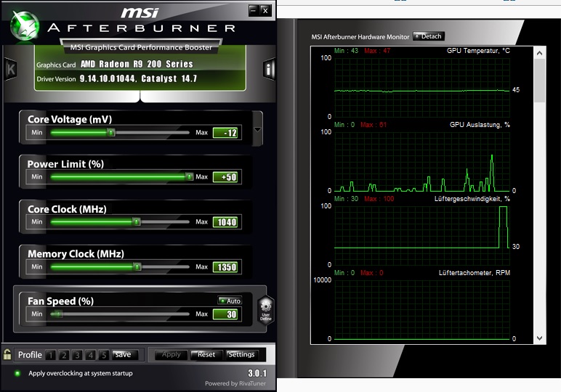The image size is (561, 392).
Task: Select profile slot 5
Action: [104, 355]
